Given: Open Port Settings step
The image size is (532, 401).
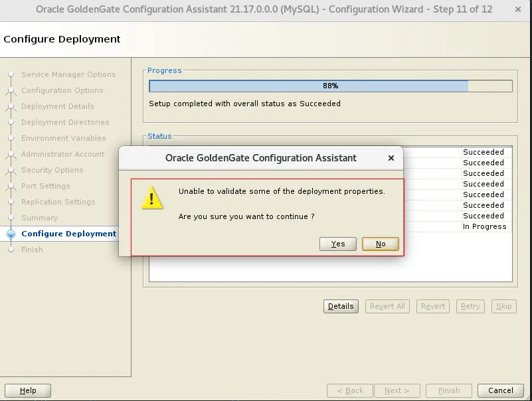Looking at the screenshot, I should [46, 186].
